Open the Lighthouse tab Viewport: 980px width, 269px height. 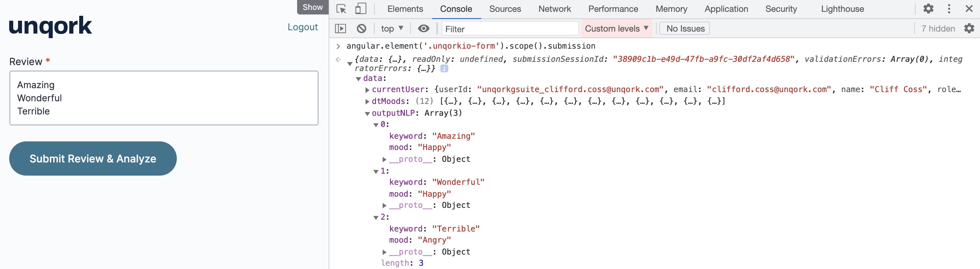(x=842, y=9)
